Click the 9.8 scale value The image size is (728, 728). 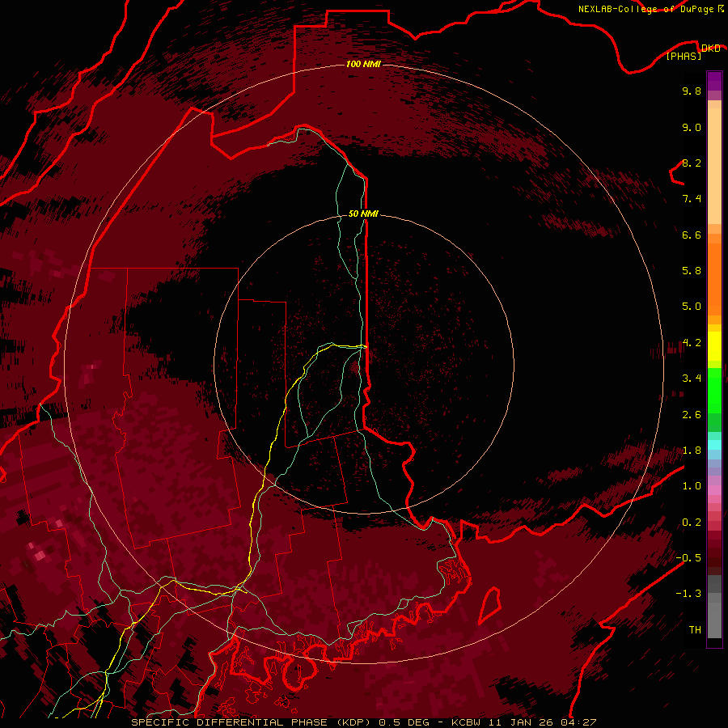pos(692,91)
